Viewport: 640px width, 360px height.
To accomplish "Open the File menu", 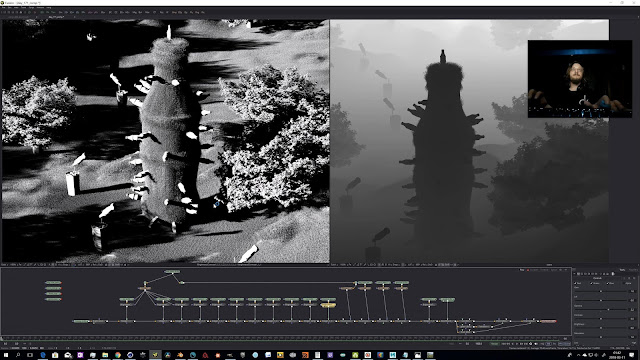I will 4,8.
